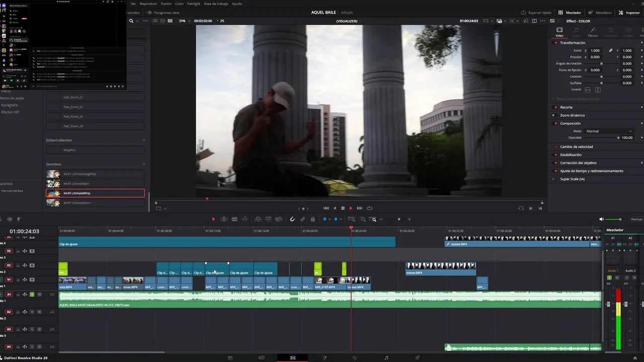Viewport: 644px width, 362px height.
Task: Toggle the position lock padlock icon
Action: click(x=313, y=219)
